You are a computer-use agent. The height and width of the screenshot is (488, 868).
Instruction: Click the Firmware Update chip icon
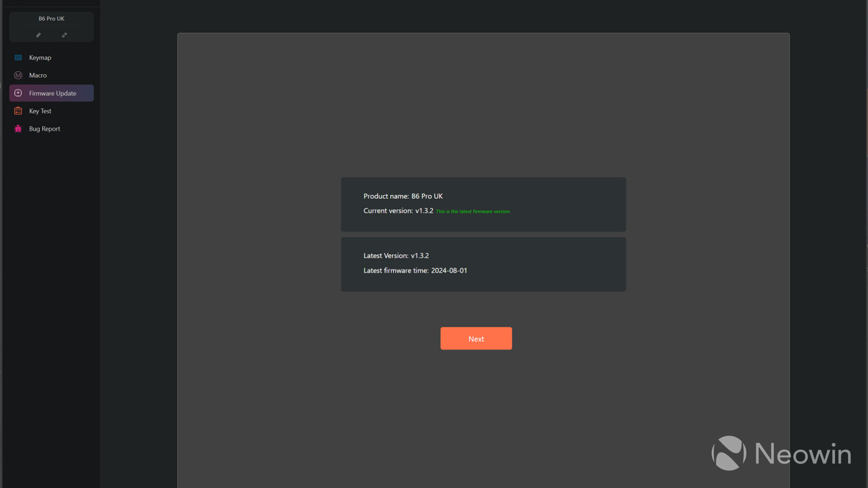(x=18, y=93)
